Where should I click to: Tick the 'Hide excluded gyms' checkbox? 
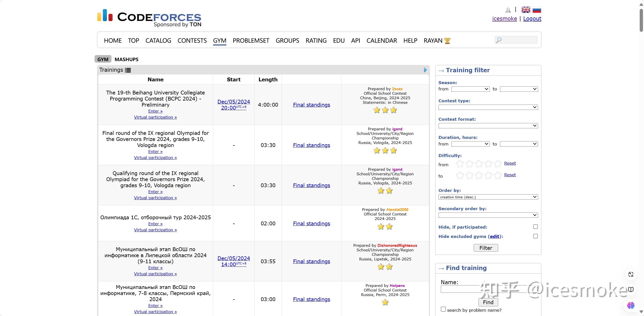pyautogui.click(x=535, y=236)
